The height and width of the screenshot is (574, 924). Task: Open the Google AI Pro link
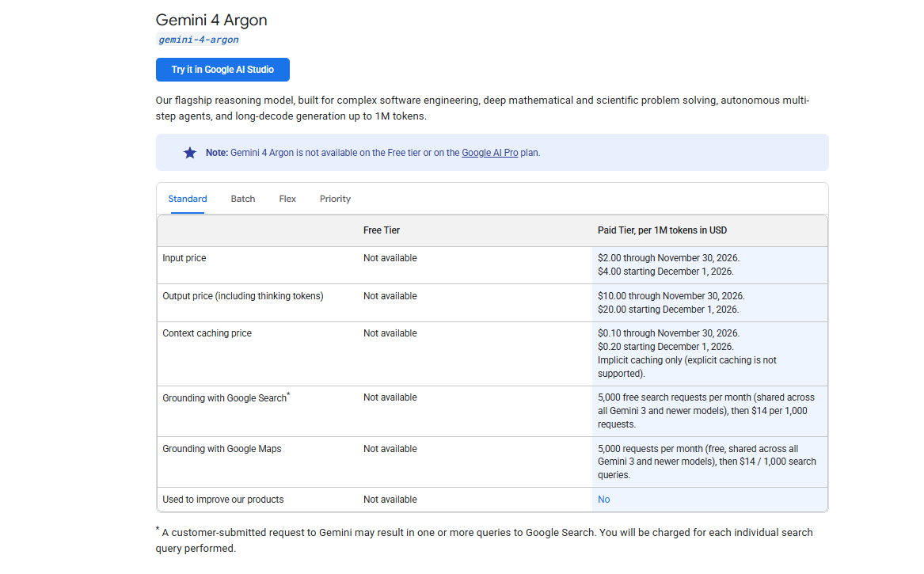coord(489,153)
